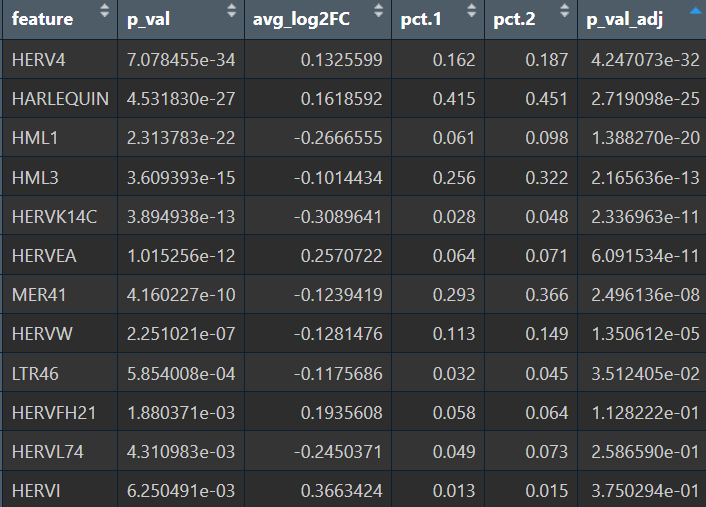Click the sort arrows in the feature column header

[x=105, y=14]
